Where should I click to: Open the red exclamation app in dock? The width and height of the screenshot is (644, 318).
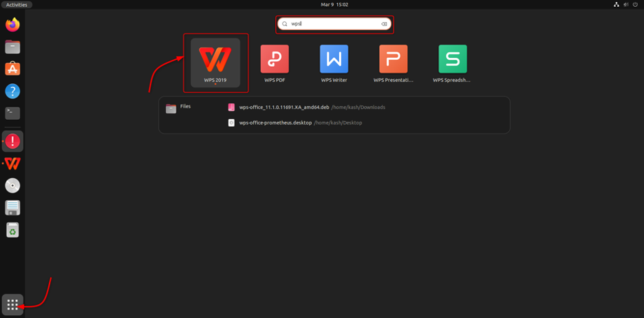coord(13,141)
